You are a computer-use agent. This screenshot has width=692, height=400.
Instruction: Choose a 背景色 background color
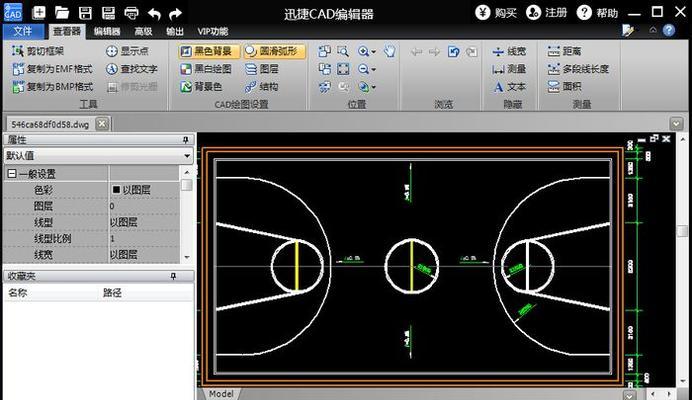[201, 87]
